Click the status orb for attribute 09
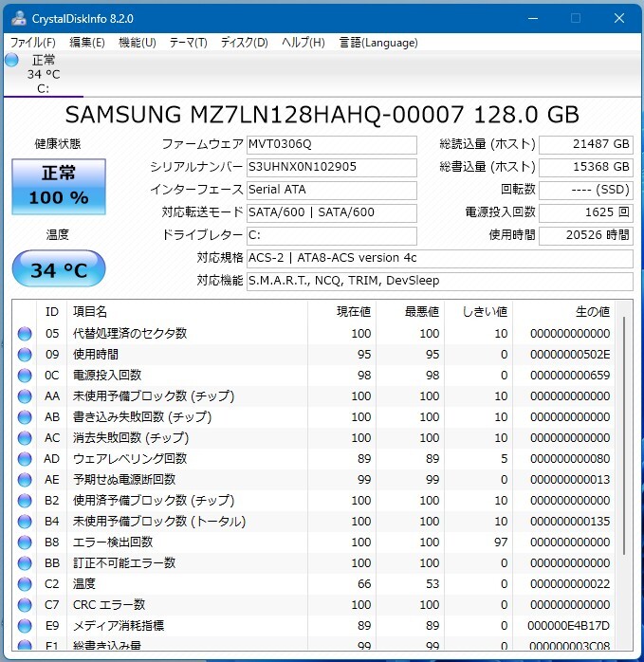This screenshot has height=662, width=644. coord(25,354)
